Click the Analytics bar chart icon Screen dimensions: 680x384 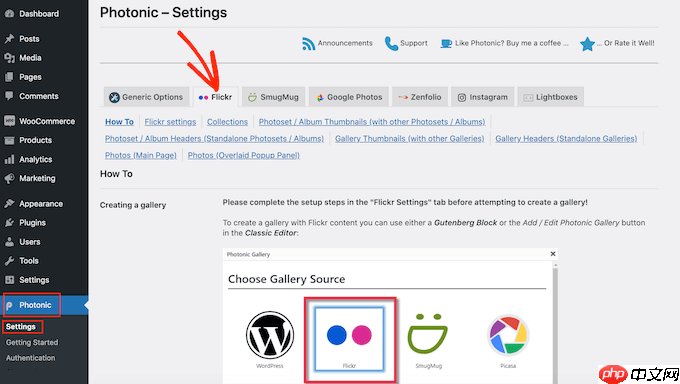click(9, 159)
